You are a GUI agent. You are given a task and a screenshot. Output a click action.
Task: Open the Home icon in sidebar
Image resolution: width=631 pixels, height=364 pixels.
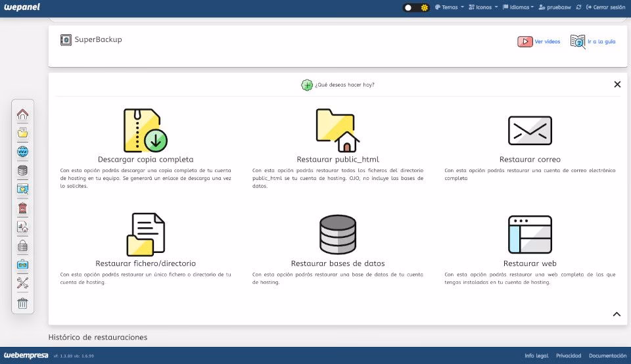[22, 114]
